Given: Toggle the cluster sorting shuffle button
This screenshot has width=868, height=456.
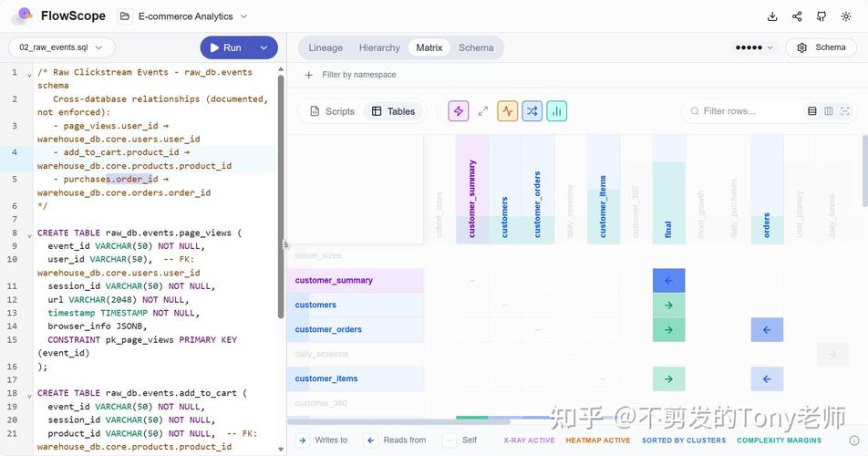Looking at the screenshot, I should click(x=532, y=111).
